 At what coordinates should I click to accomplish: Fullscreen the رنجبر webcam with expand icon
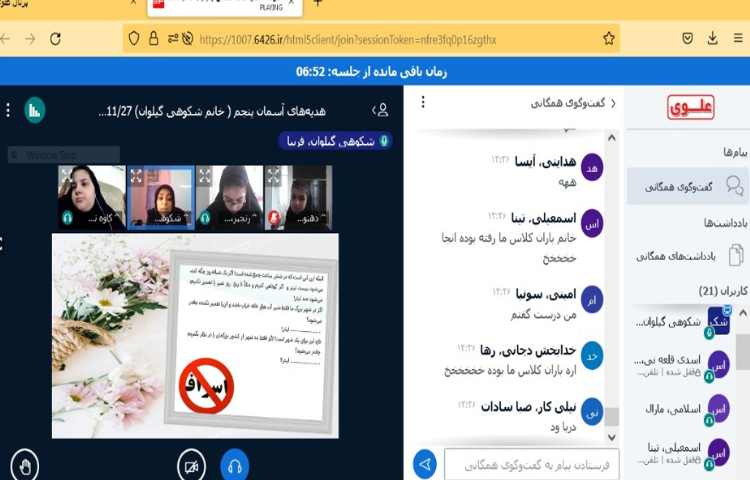tap(205, 176)
